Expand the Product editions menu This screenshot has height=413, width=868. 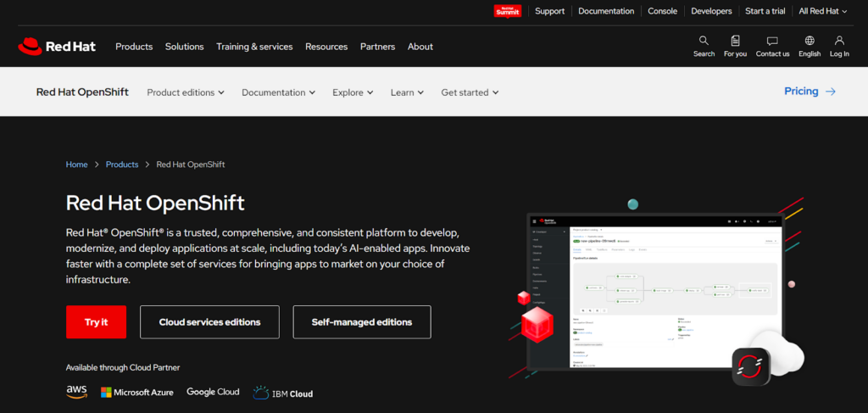pyautogui.click(x=186, y=92)
